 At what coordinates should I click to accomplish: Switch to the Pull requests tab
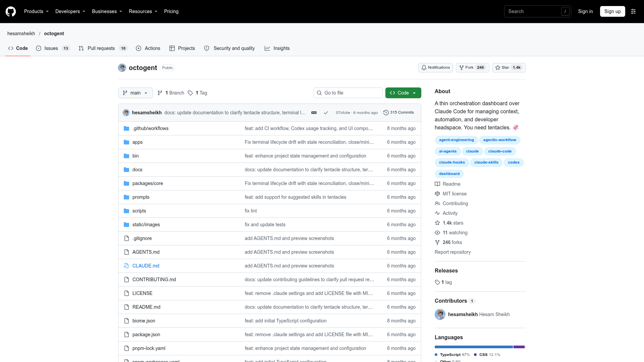[x=103, y=48]
